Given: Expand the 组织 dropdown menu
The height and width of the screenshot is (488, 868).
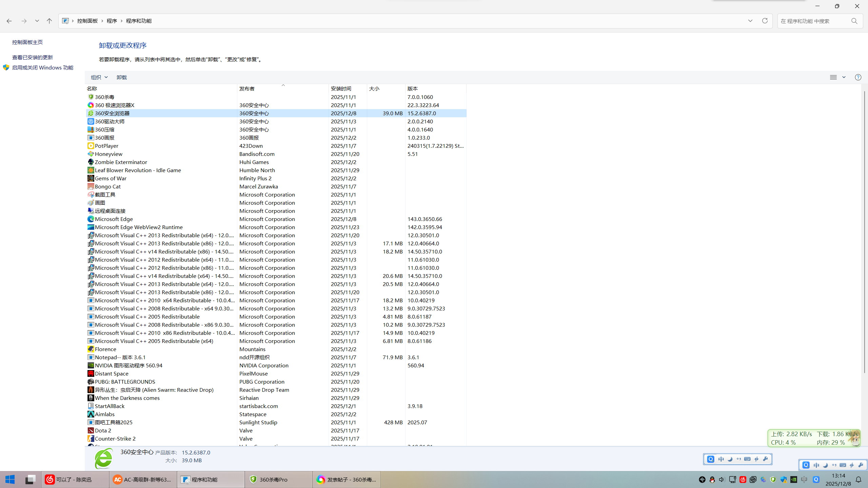Looking at the screenshot, I should click(x=99, y=77).
